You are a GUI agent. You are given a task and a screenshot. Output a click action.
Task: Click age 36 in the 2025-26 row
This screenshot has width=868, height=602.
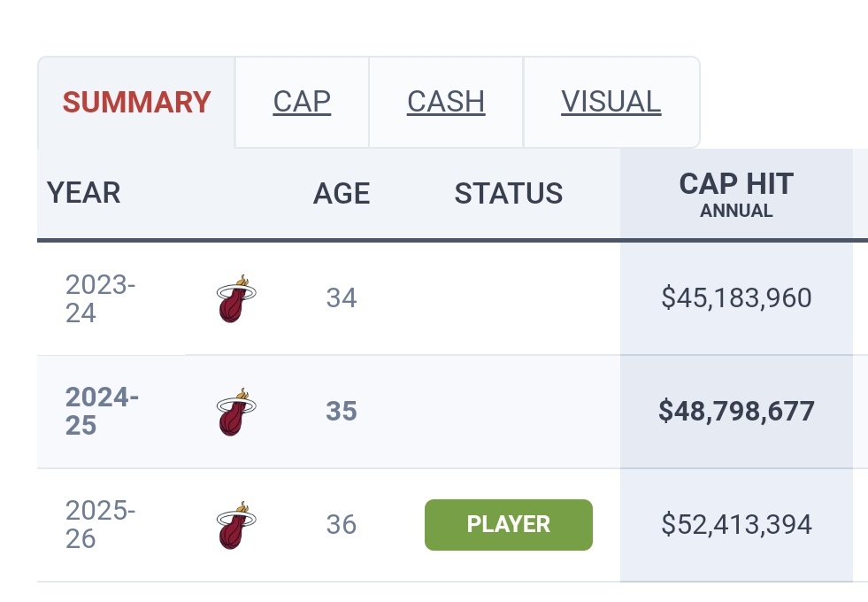click(x=342, y=525)
